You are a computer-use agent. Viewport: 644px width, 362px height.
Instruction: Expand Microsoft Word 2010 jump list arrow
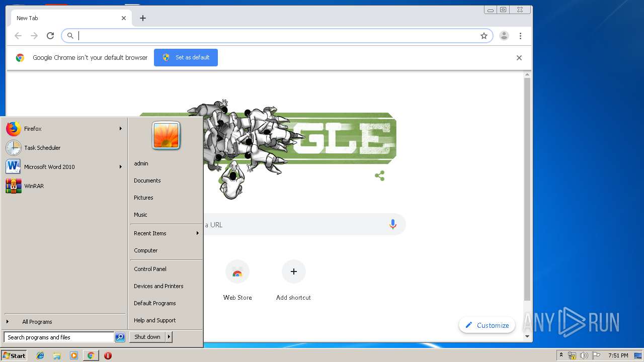point(121,167)
